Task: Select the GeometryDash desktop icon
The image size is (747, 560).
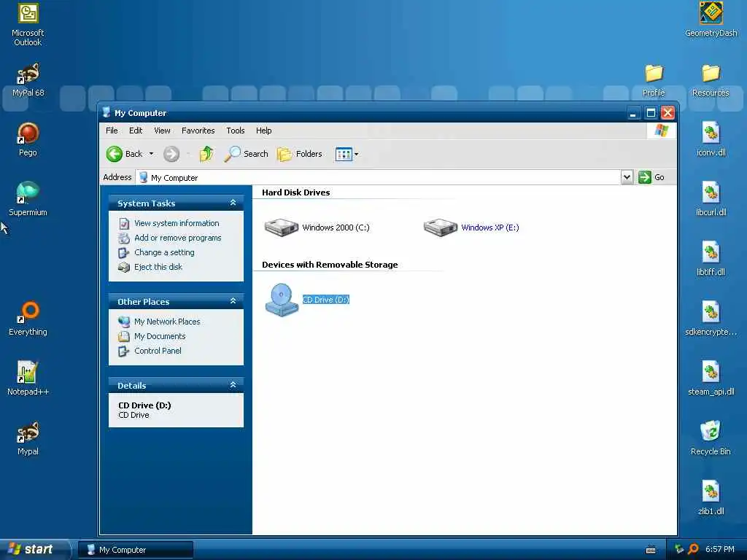Action: tap(711, 20)
